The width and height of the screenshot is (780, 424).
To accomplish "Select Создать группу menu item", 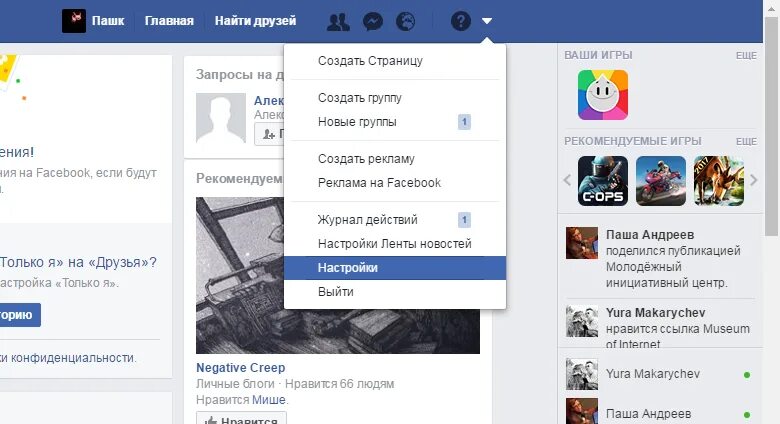I will 395,98.
